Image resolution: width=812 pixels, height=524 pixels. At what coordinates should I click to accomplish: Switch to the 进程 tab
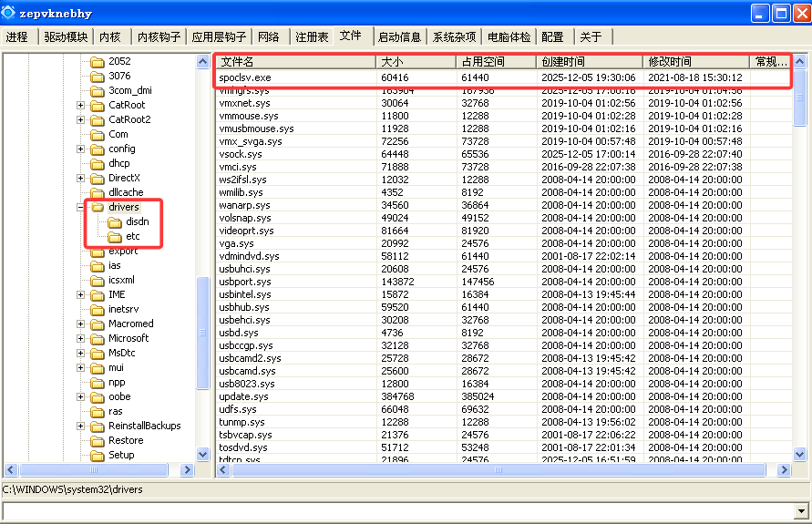[16, 37]
